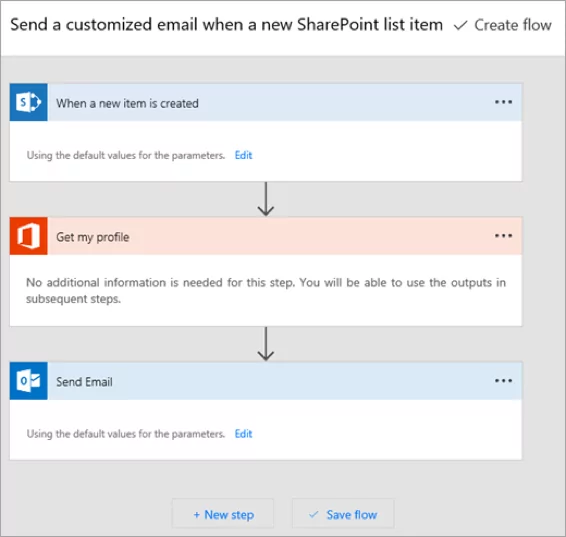Expand the 'Send Email' card header
The width and height of the screenshot is (566, 537).
266,381
